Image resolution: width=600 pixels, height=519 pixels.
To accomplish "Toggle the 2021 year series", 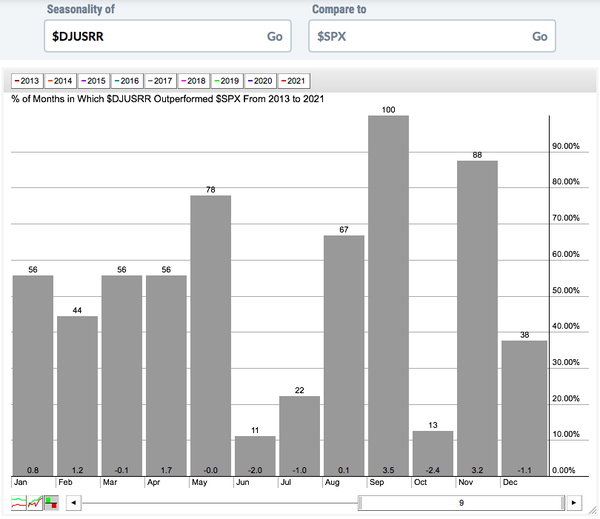I will pyautogui.click(x=291, y=79).
